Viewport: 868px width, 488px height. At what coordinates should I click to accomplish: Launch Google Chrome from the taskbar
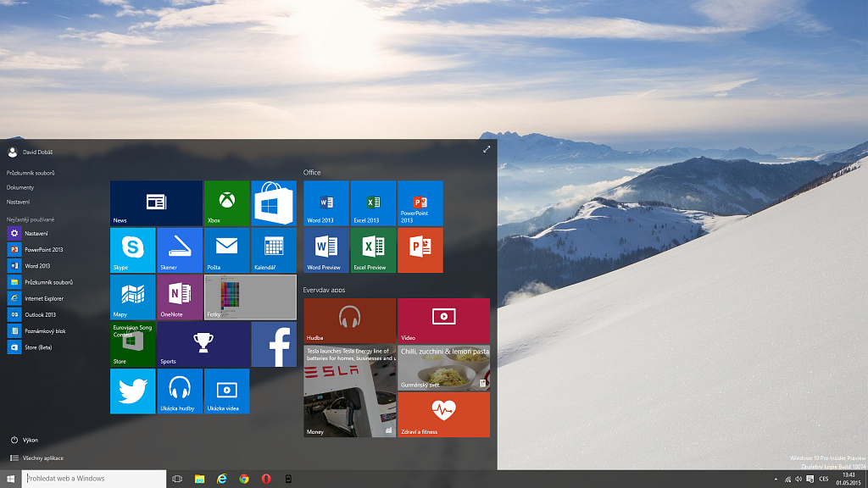[x=243, y=480]
